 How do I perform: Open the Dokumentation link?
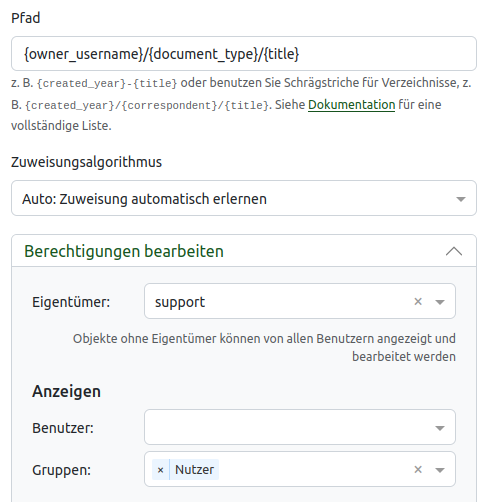(351, 105)
